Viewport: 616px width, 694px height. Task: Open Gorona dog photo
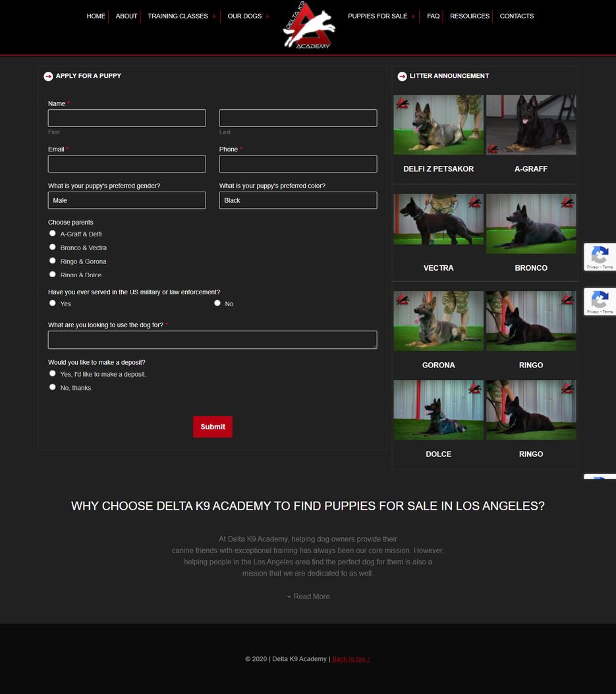pos(438,321)
